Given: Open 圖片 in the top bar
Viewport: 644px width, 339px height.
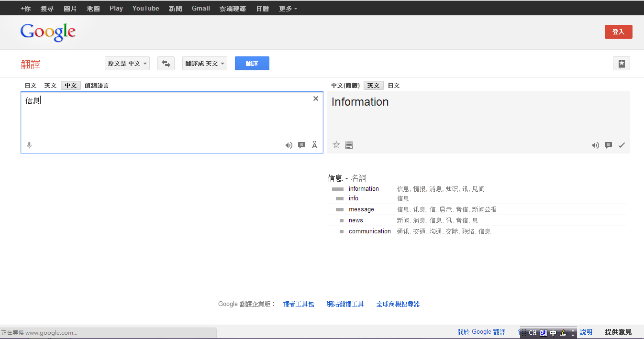Looking at the screenshot, I should point(70,8).
